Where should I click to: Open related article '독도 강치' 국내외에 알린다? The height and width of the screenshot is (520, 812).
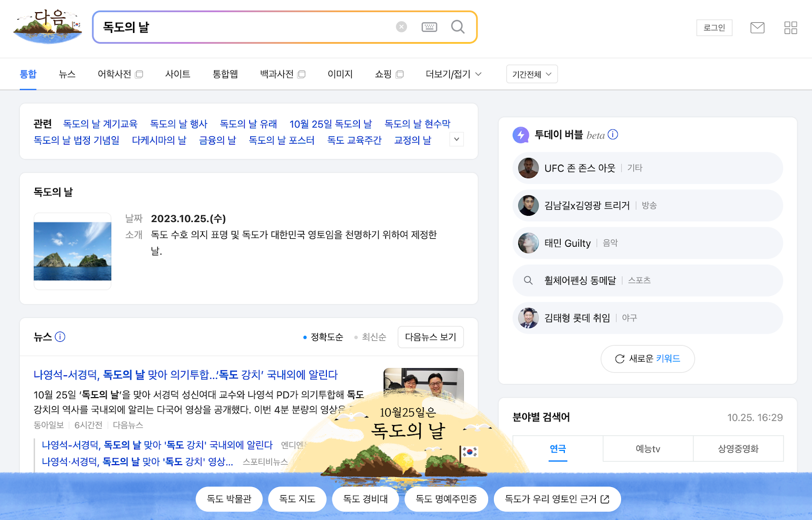157,445
